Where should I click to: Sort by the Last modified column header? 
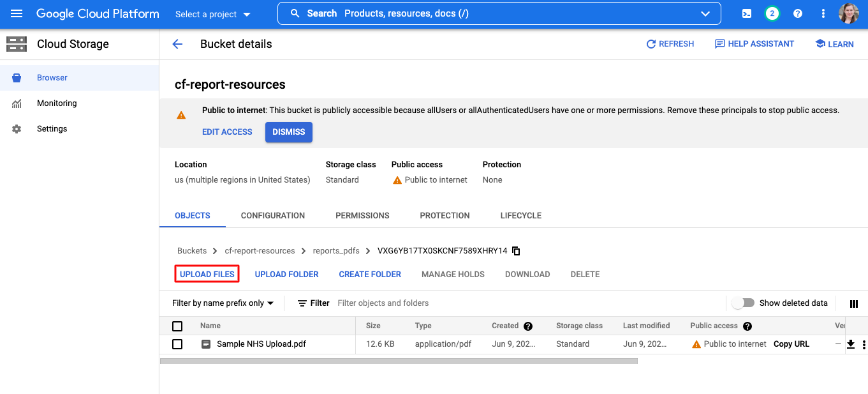[646, 326]
